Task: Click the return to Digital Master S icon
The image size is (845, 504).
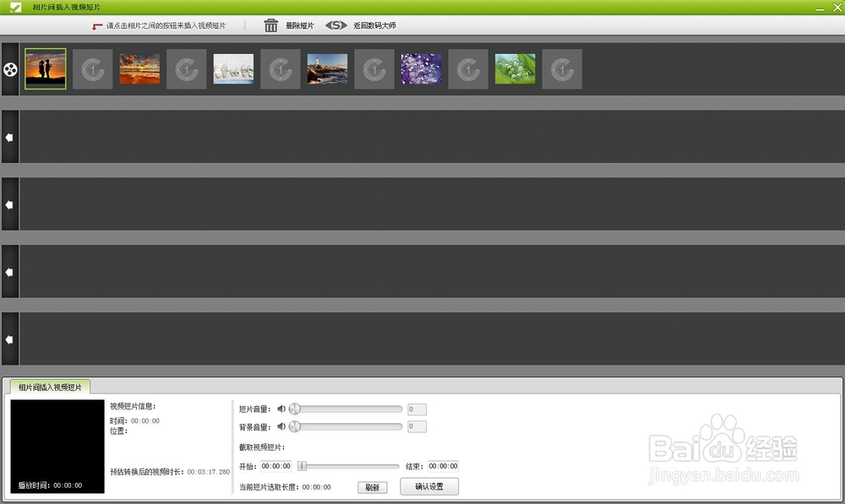Action: click(335, 25)
